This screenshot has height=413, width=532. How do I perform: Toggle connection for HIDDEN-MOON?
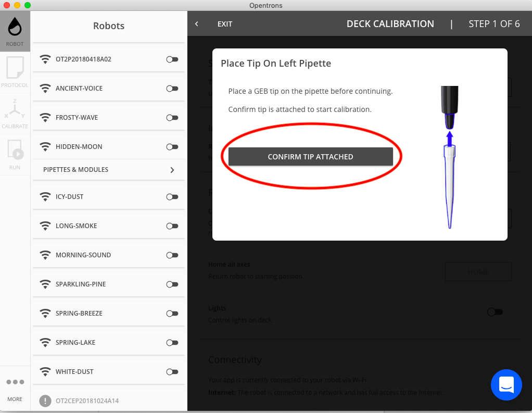[172, 147]
